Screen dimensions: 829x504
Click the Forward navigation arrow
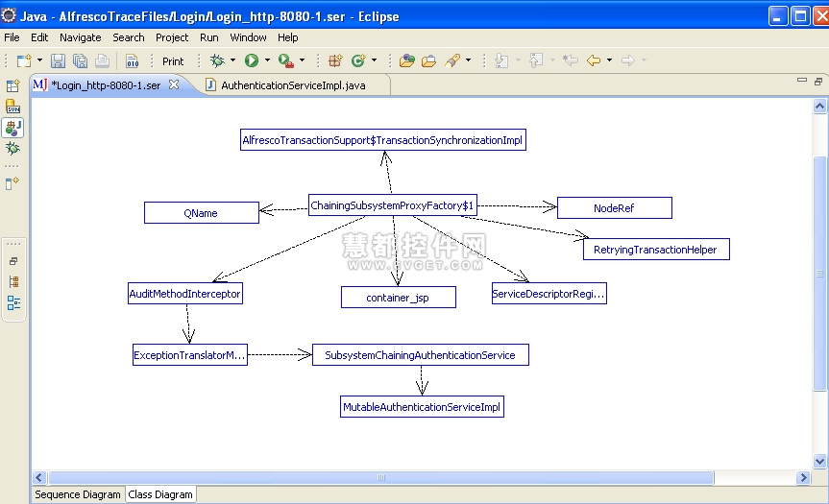[x=628, y=60]
